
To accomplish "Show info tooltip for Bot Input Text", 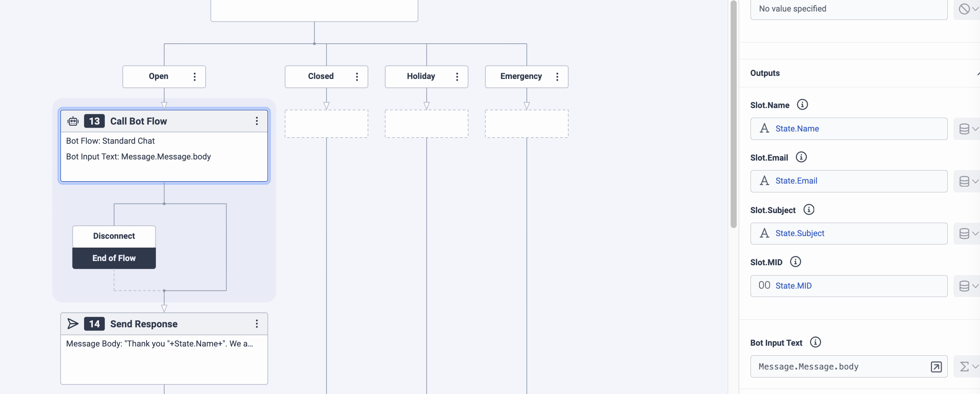I will (815, 342).
